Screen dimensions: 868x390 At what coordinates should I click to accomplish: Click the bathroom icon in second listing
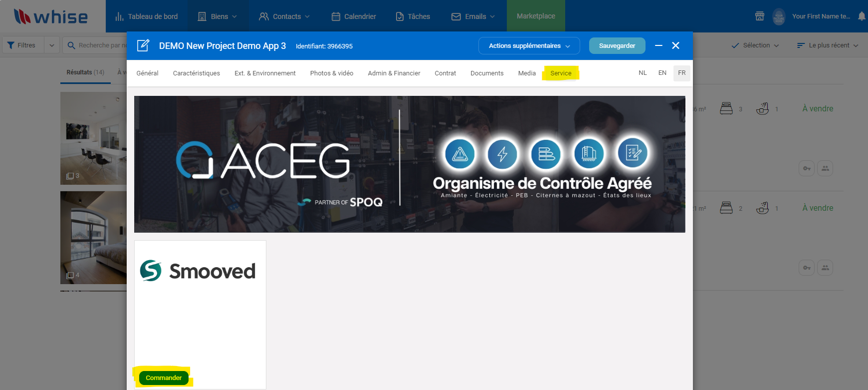click(762, 208)
